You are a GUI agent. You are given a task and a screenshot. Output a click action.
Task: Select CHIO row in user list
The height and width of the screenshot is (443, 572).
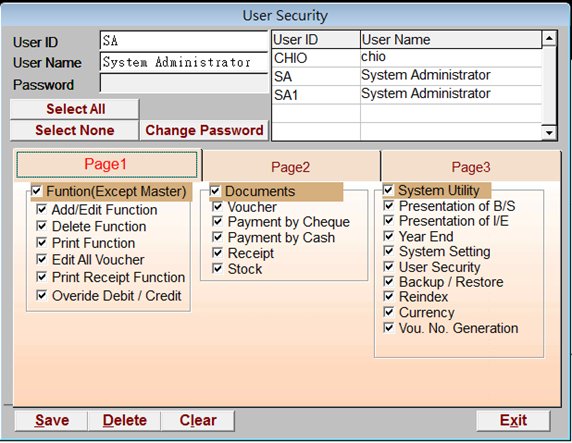pyautogui.click(x=407, y=58)
